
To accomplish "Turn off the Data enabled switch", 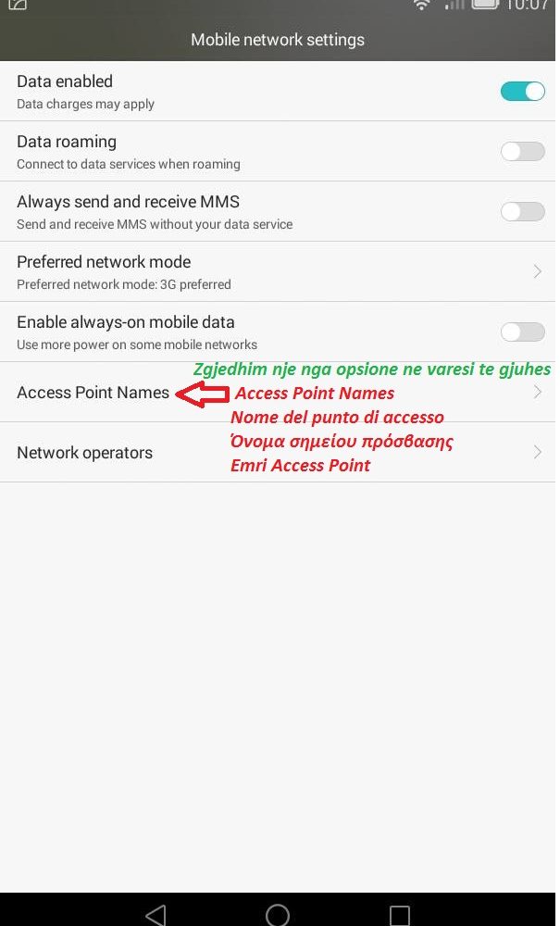I will (x=522, y=92).
